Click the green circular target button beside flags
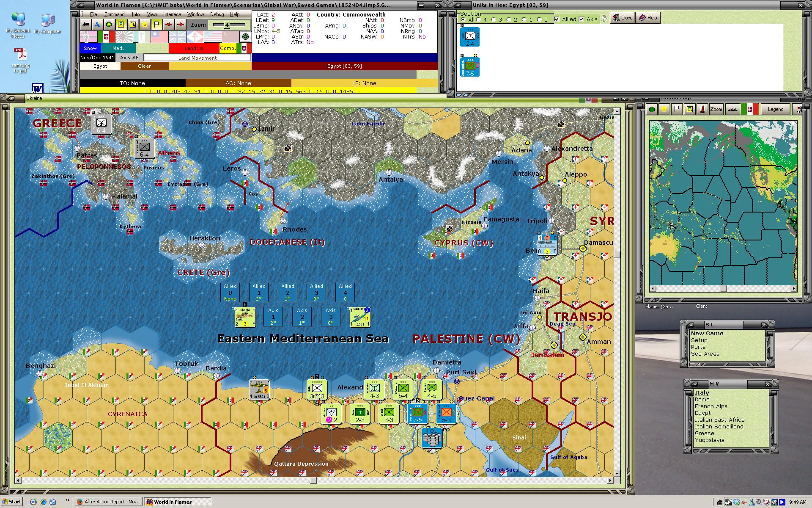 245,37
